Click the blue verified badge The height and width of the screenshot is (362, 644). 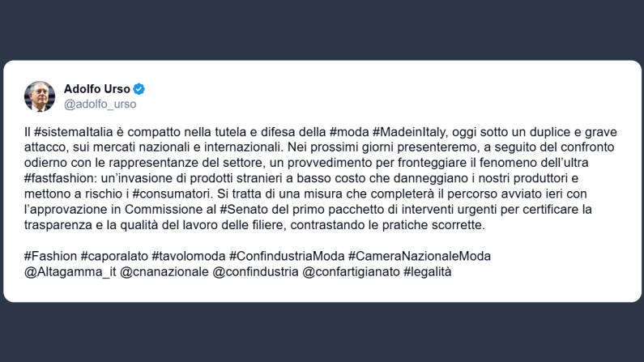pos(139,89)
